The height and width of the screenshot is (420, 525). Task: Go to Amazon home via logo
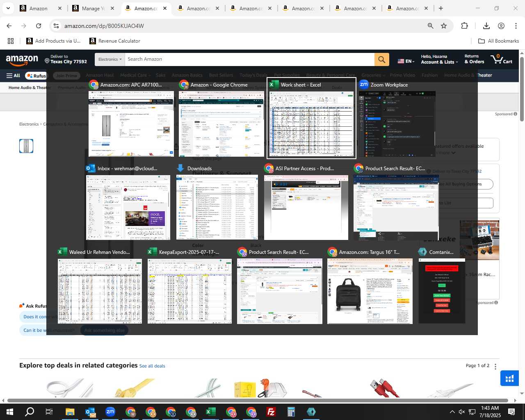click(22, 60)
